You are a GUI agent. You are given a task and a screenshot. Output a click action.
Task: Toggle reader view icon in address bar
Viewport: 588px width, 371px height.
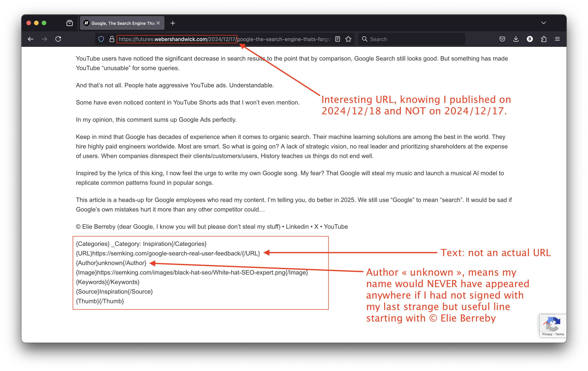tap(337, 39)
